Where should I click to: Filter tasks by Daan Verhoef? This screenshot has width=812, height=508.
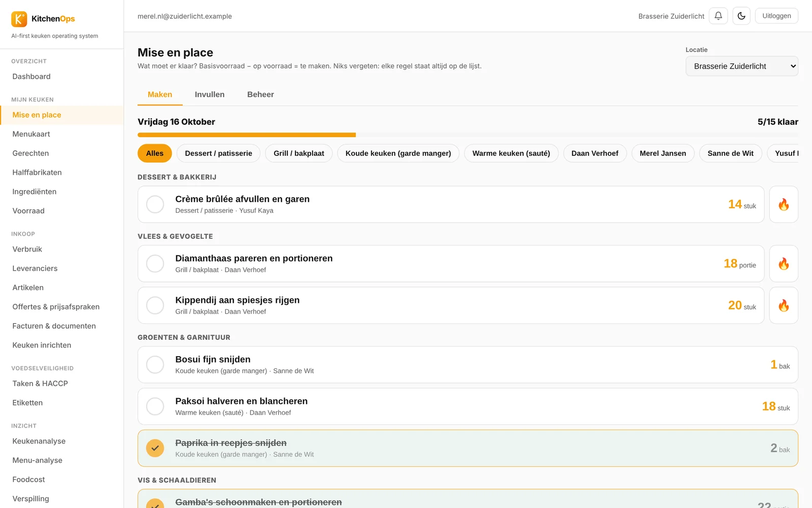(x=595, y=153)
